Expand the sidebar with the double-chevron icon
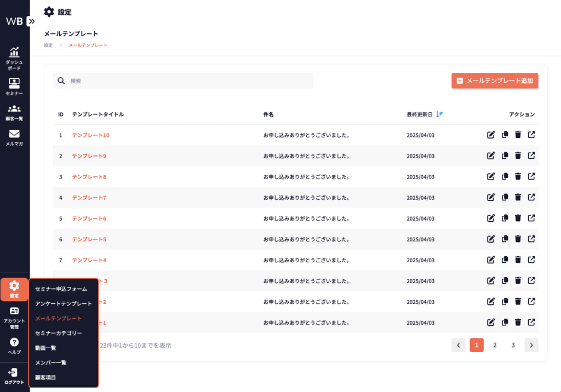Image resolution: width=561 pixels, height=392 pixels. [31, 21]
